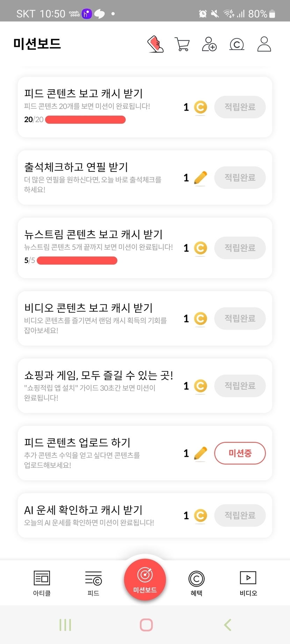Tap the pencil icon for 피드 콘텐츠 업로드
The width and height of the screenshot is (290, 644).
pyautogui.click(x=200, y=453)
